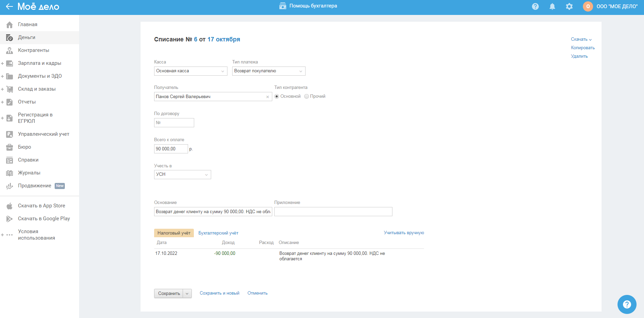
Task: Select the Основной counterparty type
Action: pos(277,96)
